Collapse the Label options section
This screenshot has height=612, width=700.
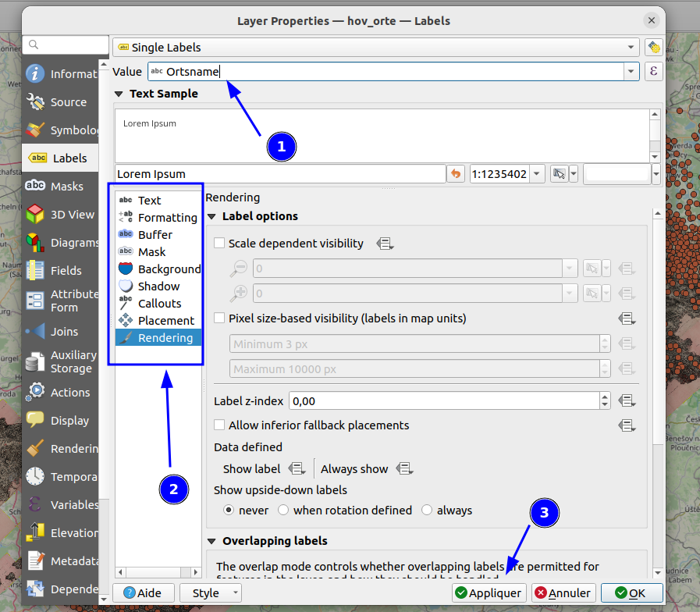pyautogui.click(x=212, y=217)
